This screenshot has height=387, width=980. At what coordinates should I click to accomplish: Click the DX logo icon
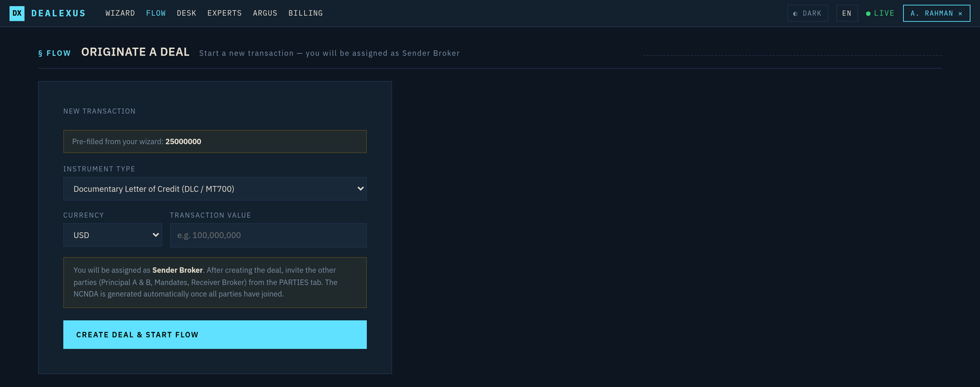[17, 13]
